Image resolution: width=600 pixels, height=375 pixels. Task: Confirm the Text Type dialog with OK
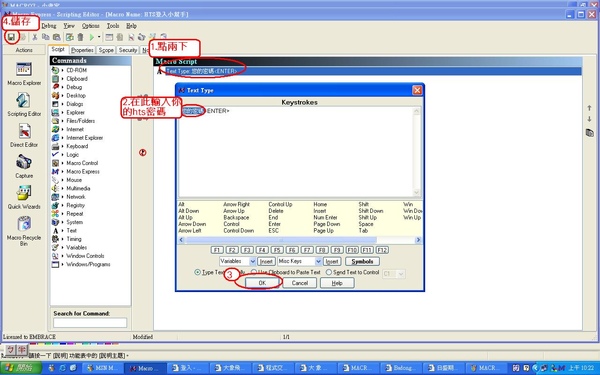262,283
